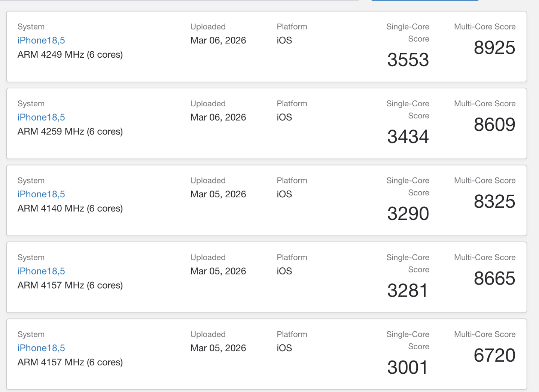The height and width of the screenshot is (392, 539).
Task: Click the ARM 4140 MHz (6 cores) text
Action: [70, 208]
